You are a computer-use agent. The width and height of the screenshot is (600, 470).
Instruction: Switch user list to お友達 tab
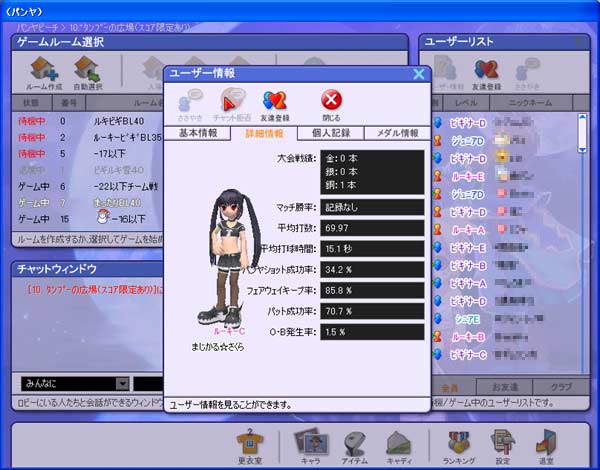(x=504, y=387)
